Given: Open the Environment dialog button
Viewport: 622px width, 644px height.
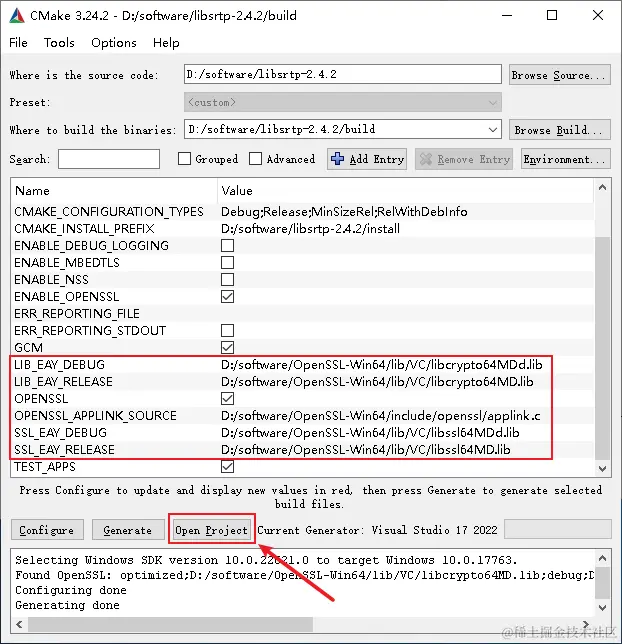Looking at the screenshot, I should (x=566, y=159).
